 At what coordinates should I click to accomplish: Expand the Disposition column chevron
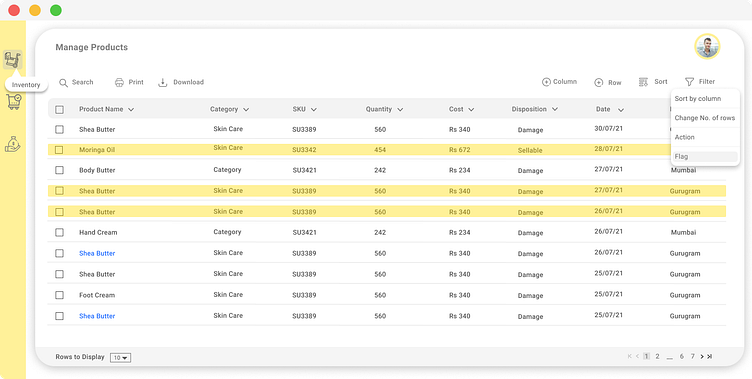(555, 109)
